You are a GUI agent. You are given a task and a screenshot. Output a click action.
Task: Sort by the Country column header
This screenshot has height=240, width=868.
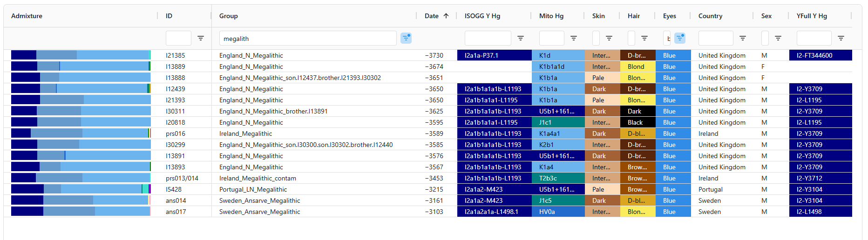tap(710, 16)
